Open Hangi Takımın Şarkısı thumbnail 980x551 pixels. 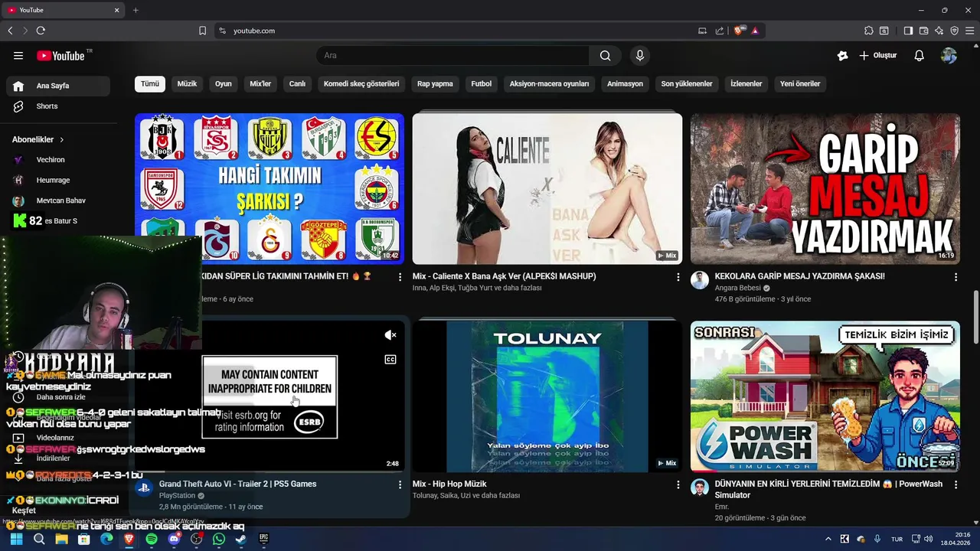pyautogui.click(x=269, y=189)
